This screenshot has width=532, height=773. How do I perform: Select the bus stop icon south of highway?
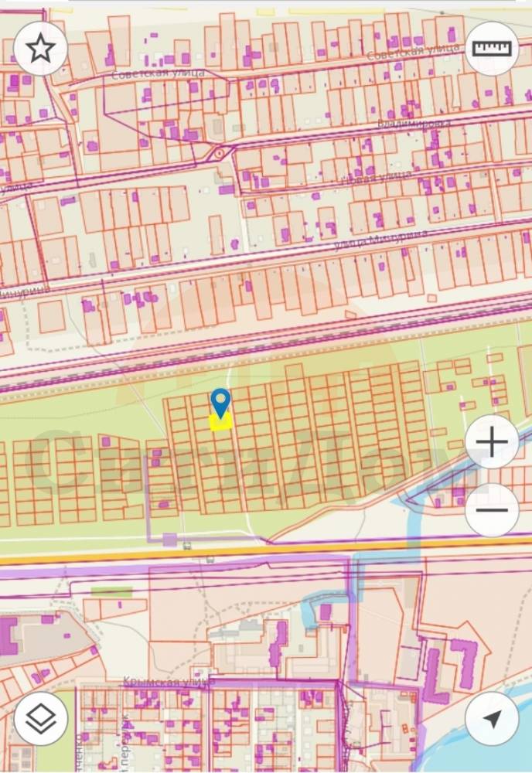pos(210,560)
